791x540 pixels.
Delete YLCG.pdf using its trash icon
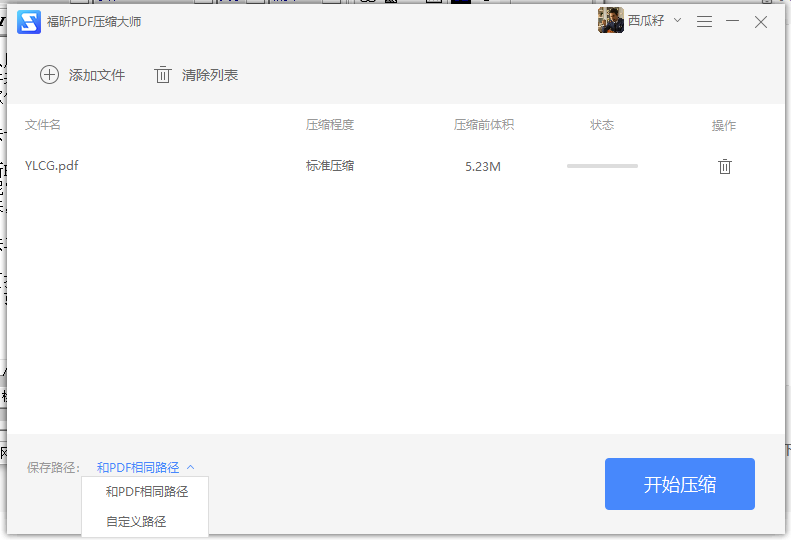tap(725, 166)
